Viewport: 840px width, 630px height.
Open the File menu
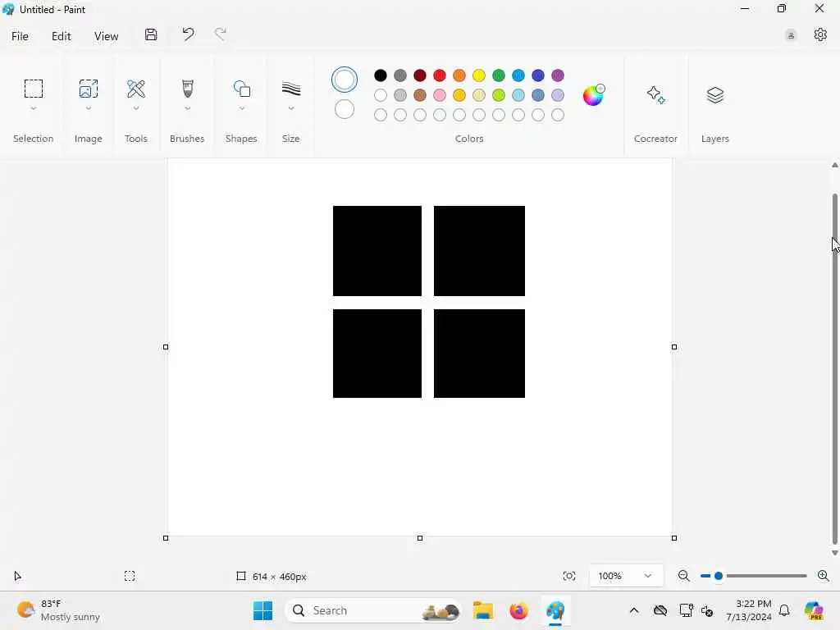[x=20, y=36]
